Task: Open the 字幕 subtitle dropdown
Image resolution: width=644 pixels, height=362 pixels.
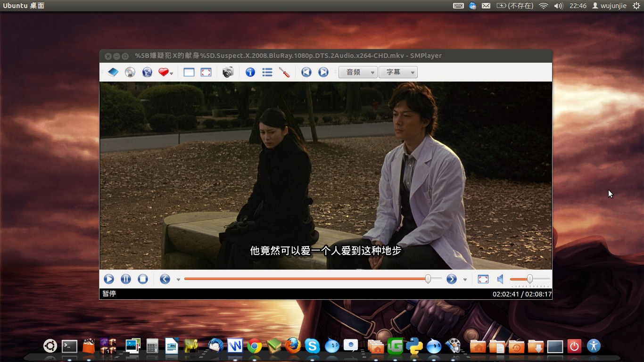Action: [398, 72]
